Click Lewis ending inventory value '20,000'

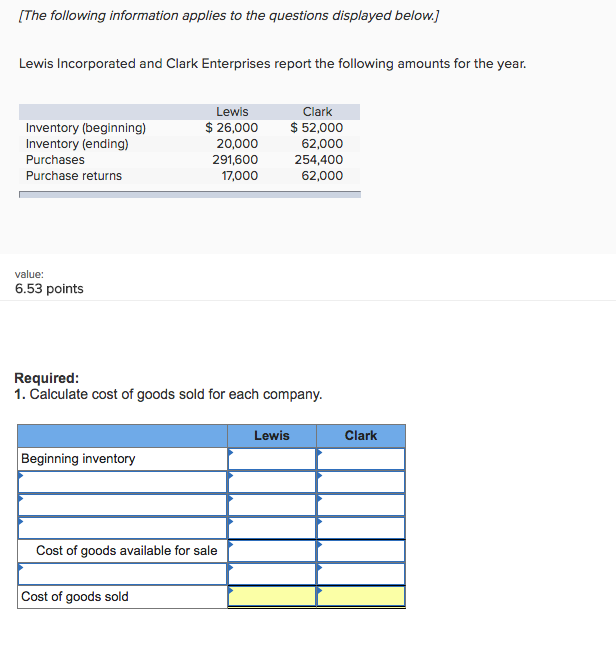[237, 144]
